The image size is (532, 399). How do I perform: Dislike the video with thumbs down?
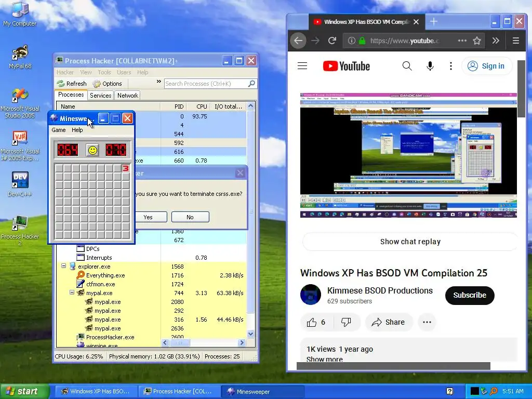coord(345,322)
